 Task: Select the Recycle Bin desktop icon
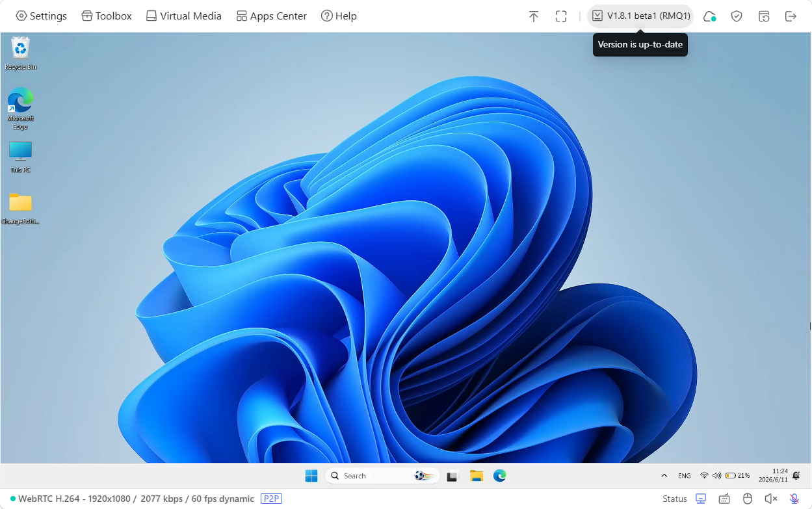click(21, 53)
